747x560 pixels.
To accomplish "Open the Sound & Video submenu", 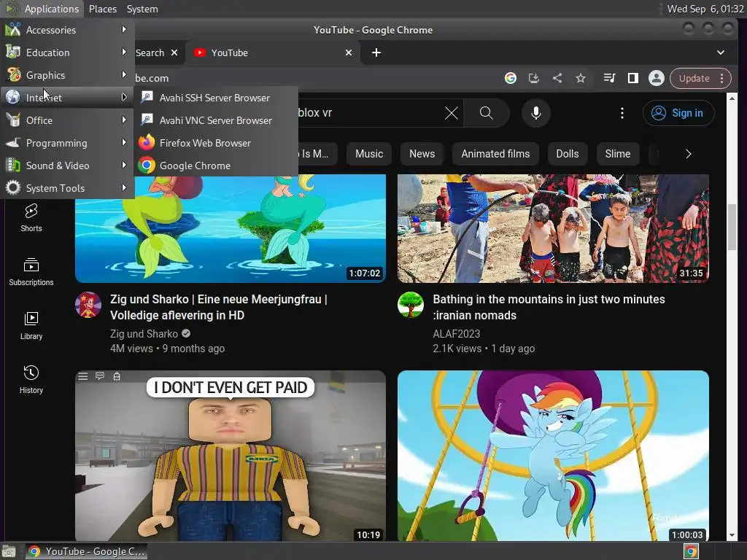I will tap(67, 166).
